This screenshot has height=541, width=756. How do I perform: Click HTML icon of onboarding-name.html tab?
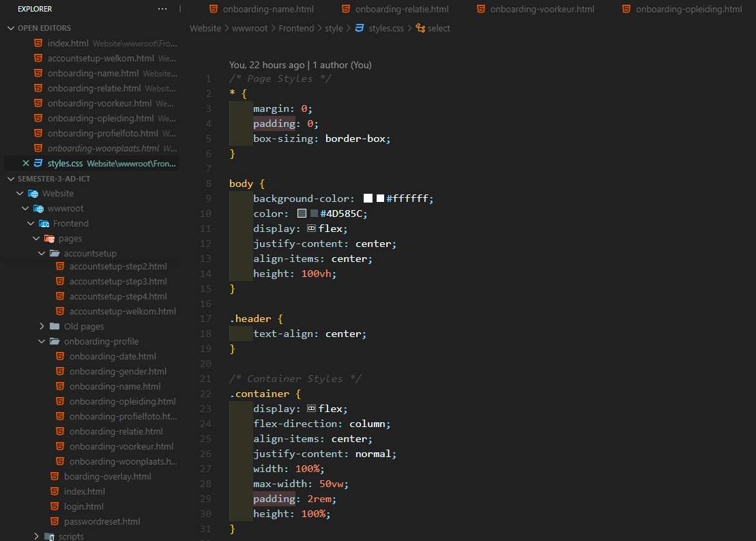coord(214,9)
